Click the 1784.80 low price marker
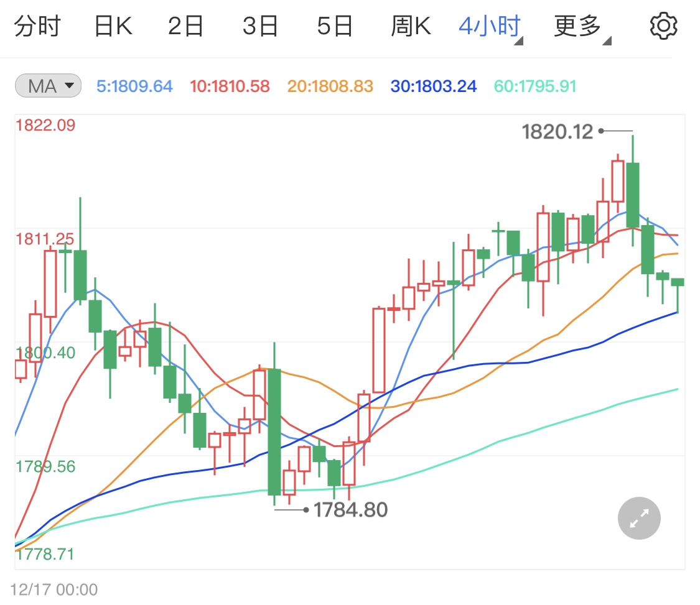 (350, 509)
